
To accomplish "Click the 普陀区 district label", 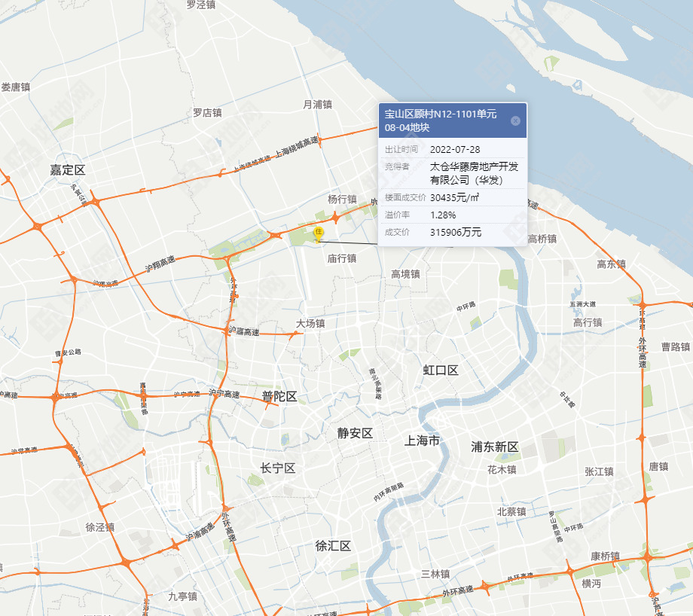I will click(x=279, y=396).
